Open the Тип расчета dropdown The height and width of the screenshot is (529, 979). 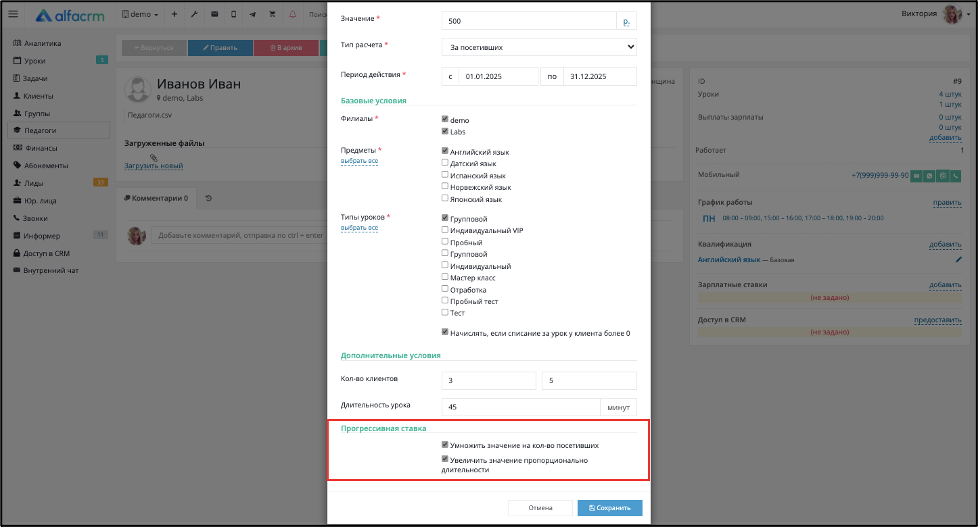click(539, 47)
